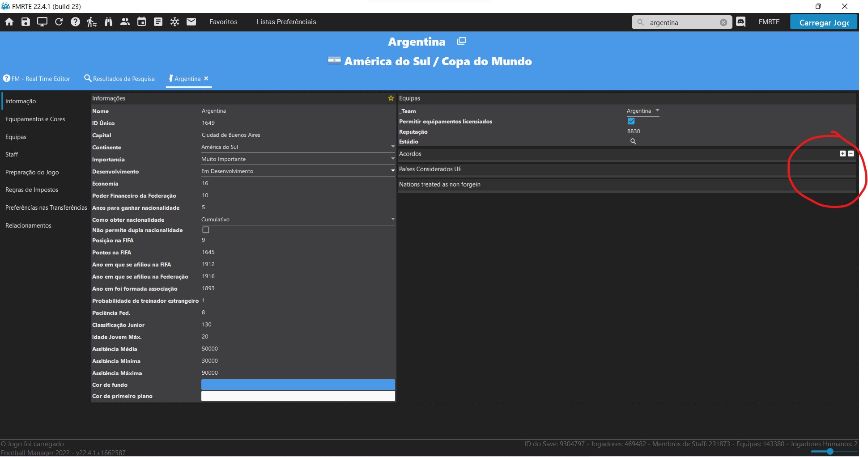Open the Discord chat icon
Viewport: 868px width, 457px height.
tap(741, 22)
